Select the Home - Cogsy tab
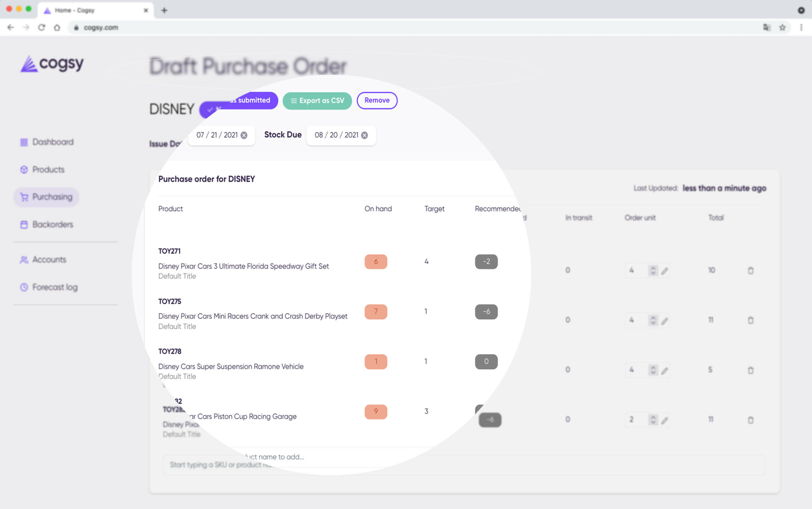Screen dimensions: 812x509 [96, 10]
